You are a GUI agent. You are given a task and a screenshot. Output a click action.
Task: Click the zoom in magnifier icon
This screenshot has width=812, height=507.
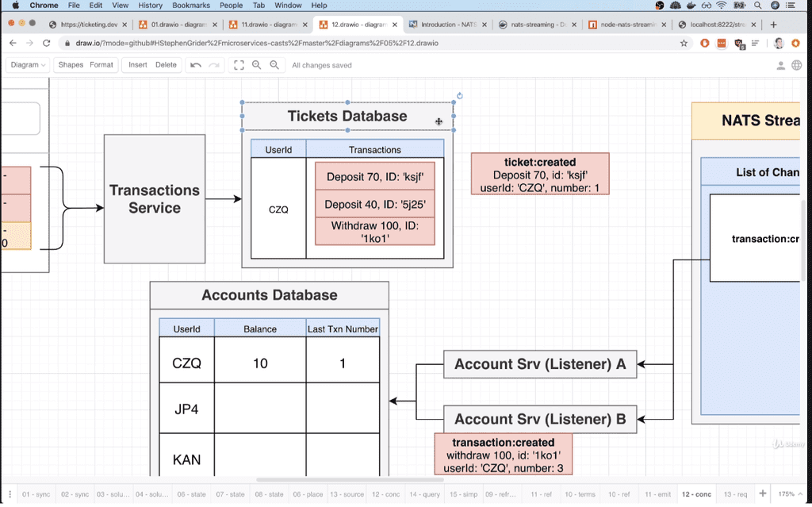[256, 65]
